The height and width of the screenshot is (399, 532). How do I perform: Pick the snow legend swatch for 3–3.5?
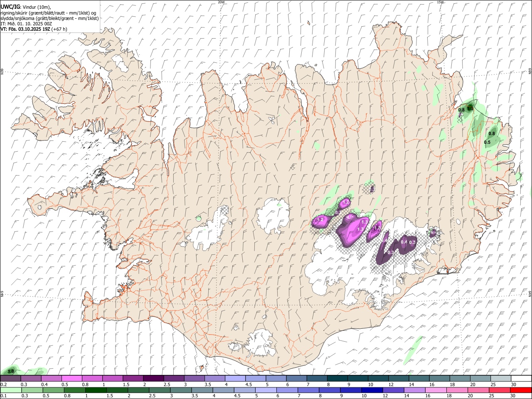(194, 378)
